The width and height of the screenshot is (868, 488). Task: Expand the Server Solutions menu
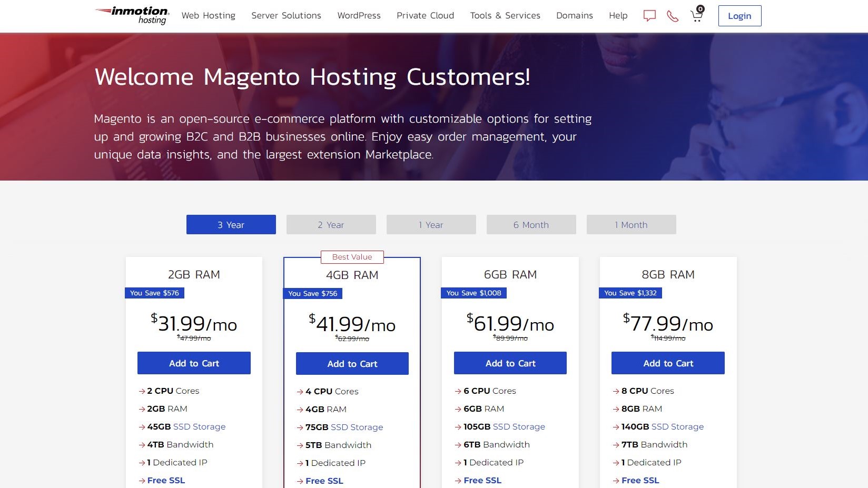[286, 16]
